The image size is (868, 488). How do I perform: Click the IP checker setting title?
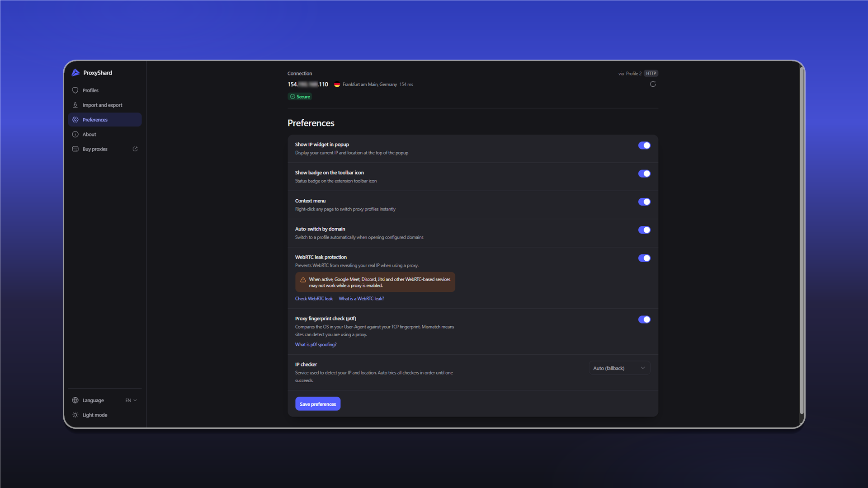click(x=306, y=365)
